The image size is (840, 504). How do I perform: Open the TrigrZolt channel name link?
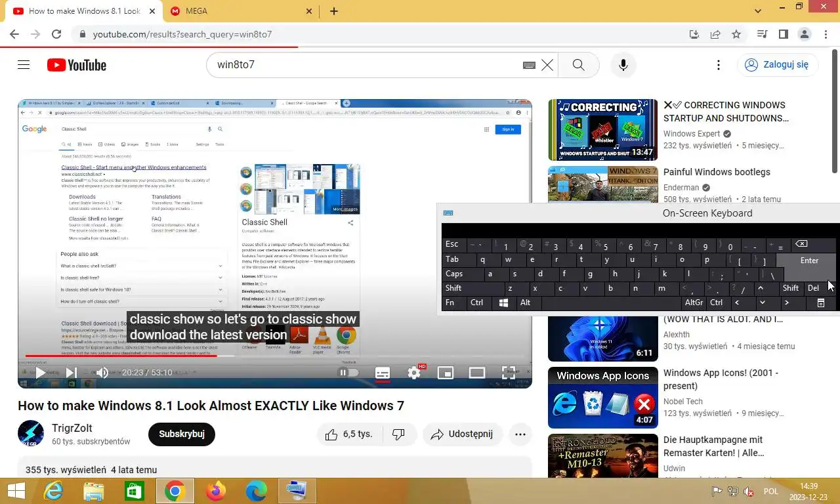[72, 428]
